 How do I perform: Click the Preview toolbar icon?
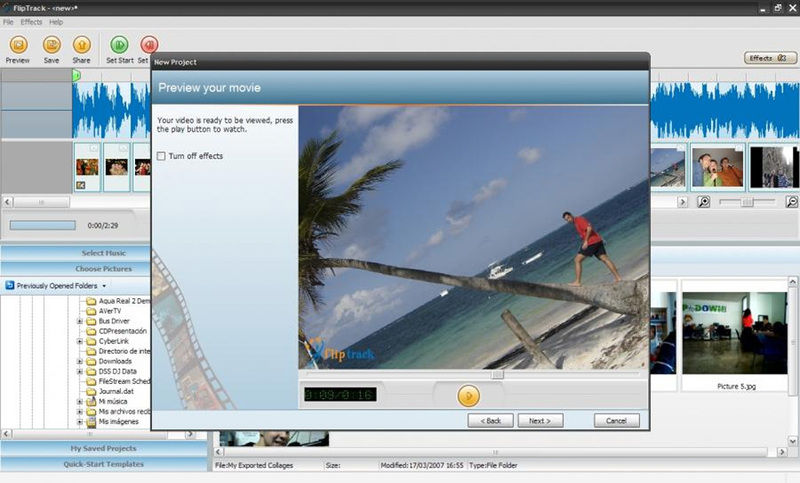point(18,45)
